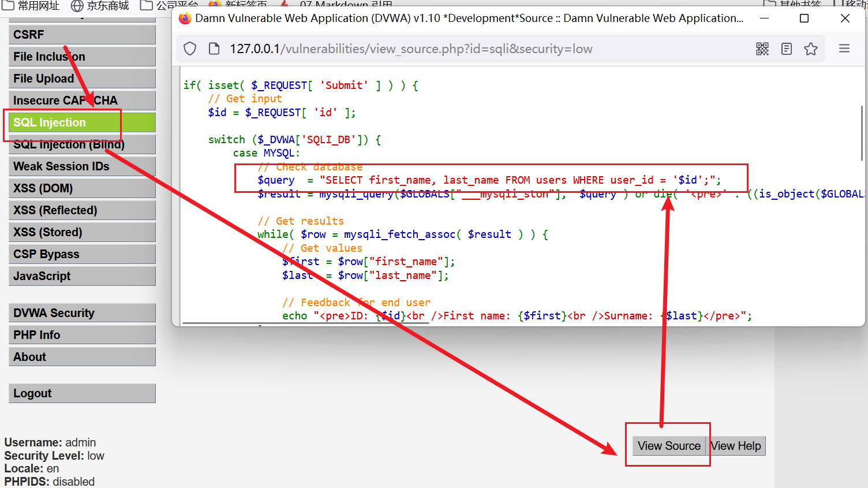Click the 'case MYSQL:' code line
The image size is (868, 488).
267,153
